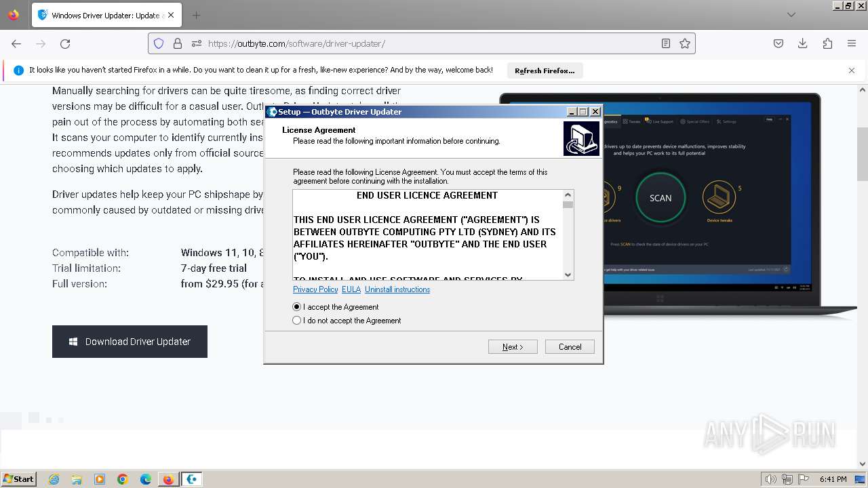Click the Download Driver Updater button

130,342
